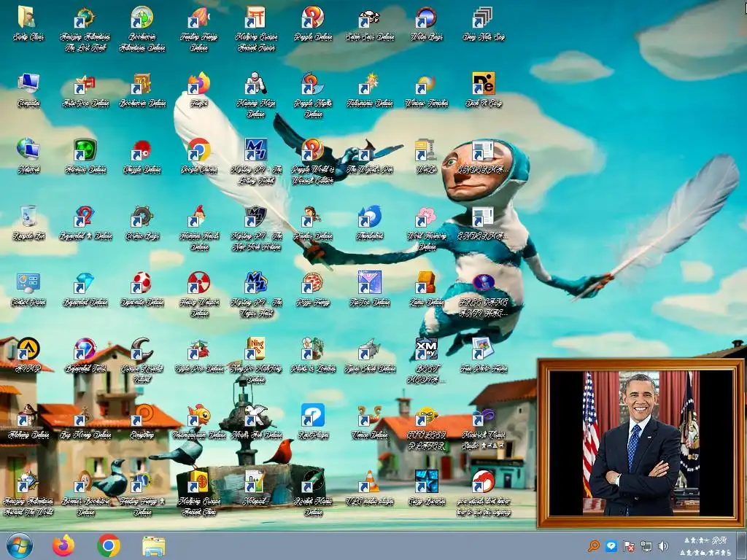Click the framed Obama photo gadget
Screen dimensions: 747x560
(x=640, y=443)
